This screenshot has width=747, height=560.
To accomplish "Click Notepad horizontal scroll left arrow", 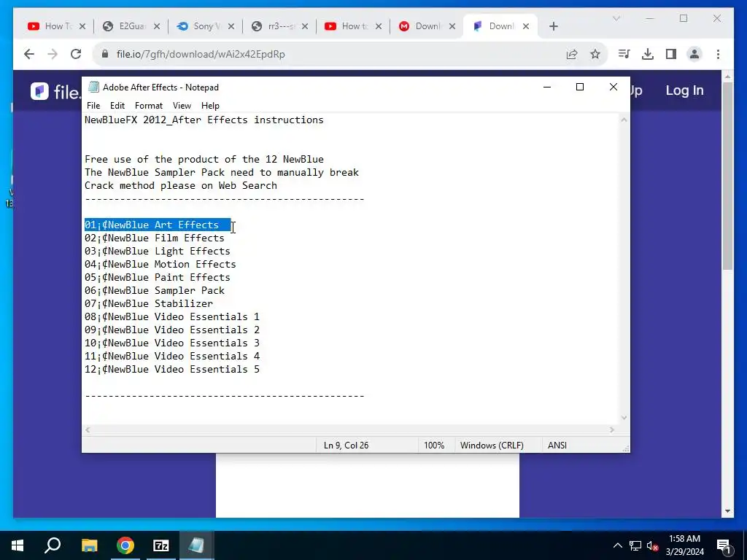I will [88, 430].
